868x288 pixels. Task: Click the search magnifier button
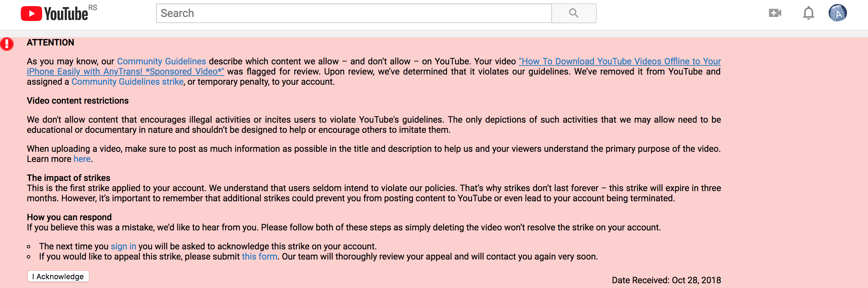tap(574, 13)
